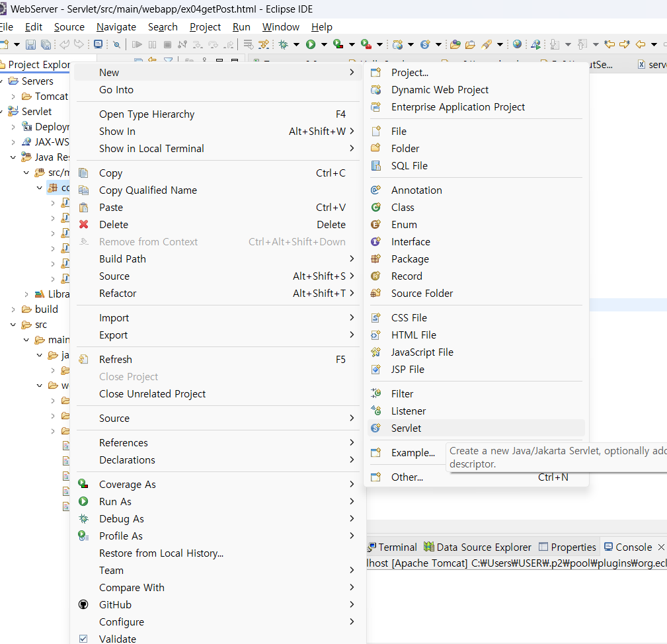Select Dynamic Web Project in submenu

[475, 90]
